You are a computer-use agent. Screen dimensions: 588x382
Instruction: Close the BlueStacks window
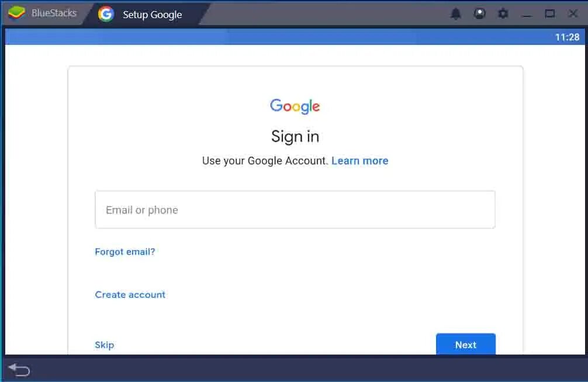573,14
